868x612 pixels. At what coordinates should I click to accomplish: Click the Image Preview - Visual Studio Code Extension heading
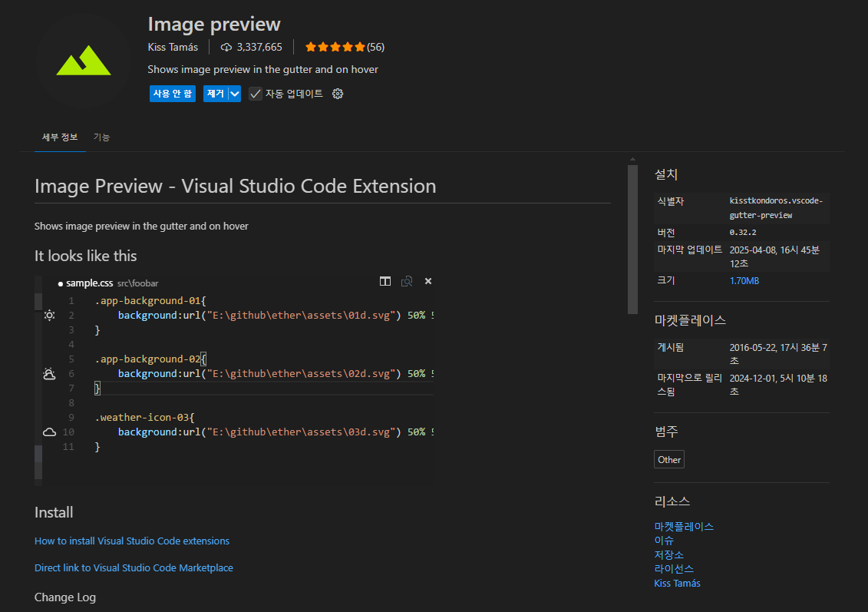point(236,186)
